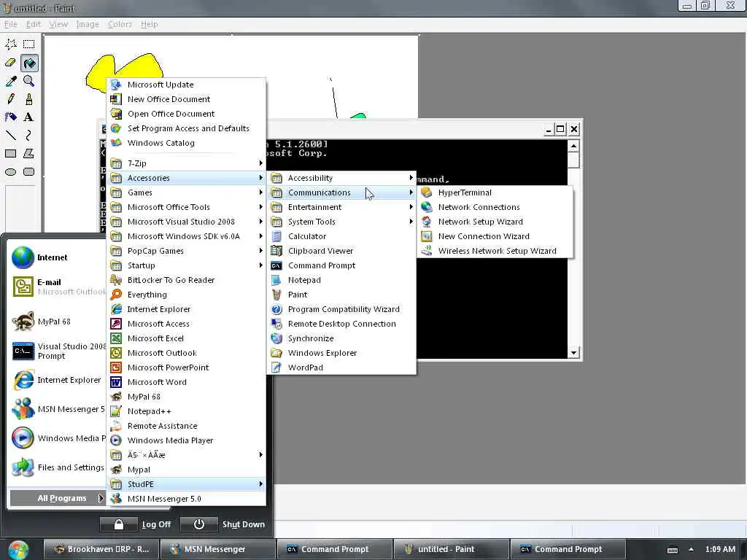
Task: Choose the Fill With Color bucket tool
Action: (x=29, y=63)
